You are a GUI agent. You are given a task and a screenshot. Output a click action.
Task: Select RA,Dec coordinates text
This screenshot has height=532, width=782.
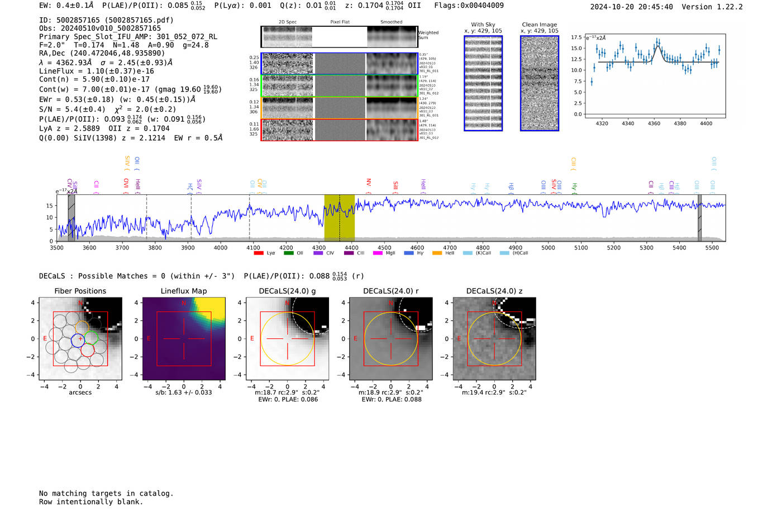102,53
